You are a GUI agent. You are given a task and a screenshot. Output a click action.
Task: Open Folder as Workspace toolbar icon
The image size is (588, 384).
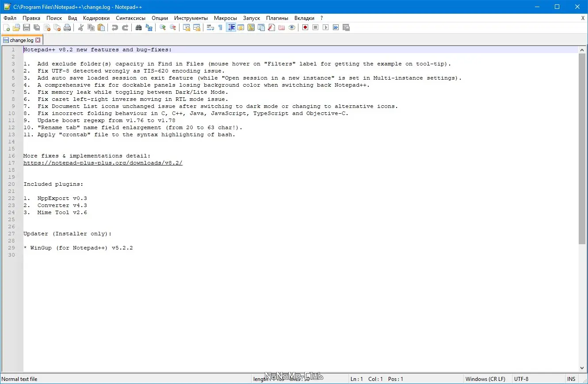(282, 27)
